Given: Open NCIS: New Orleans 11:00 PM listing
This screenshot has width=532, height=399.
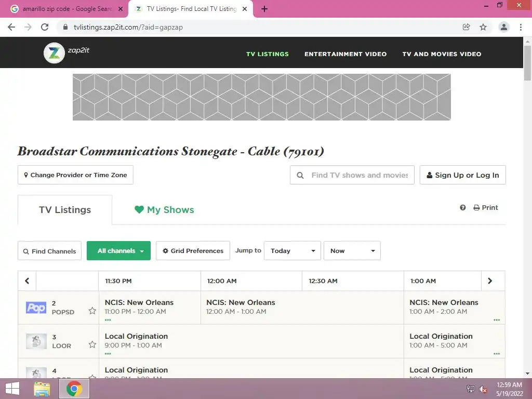Looking at the screenshot, I should tap(150, 308).
